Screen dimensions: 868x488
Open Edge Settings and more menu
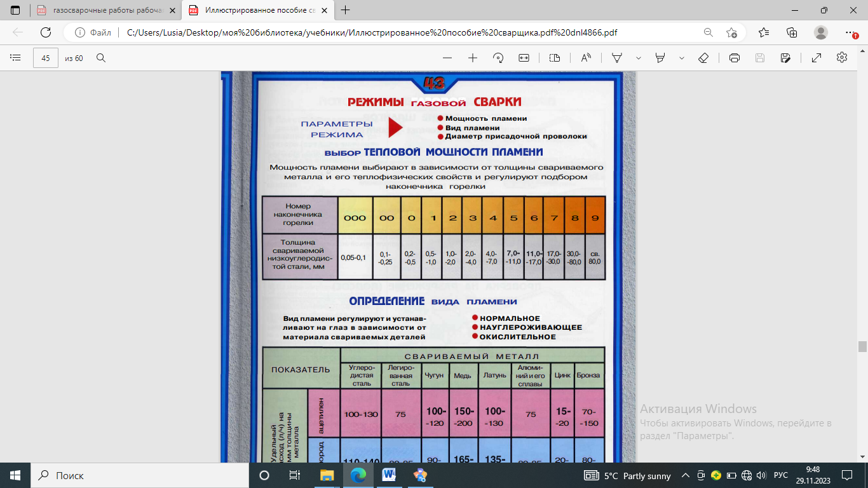[x=850, y=32]
